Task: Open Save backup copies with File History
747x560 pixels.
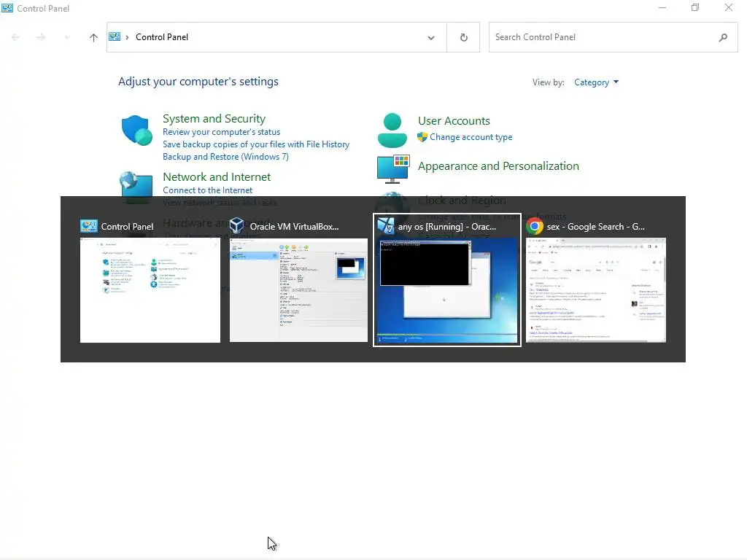Action: tap(256, 144)
